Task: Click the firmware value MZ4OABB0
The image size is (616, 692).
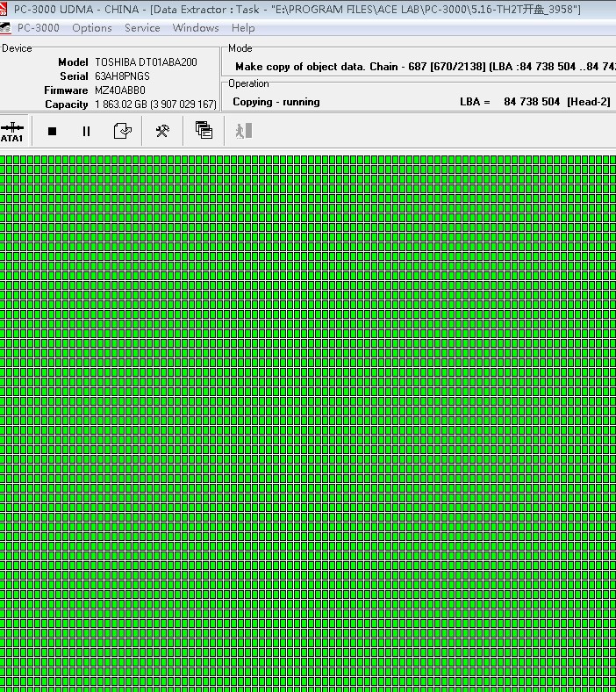Action: tap(120, 90)
